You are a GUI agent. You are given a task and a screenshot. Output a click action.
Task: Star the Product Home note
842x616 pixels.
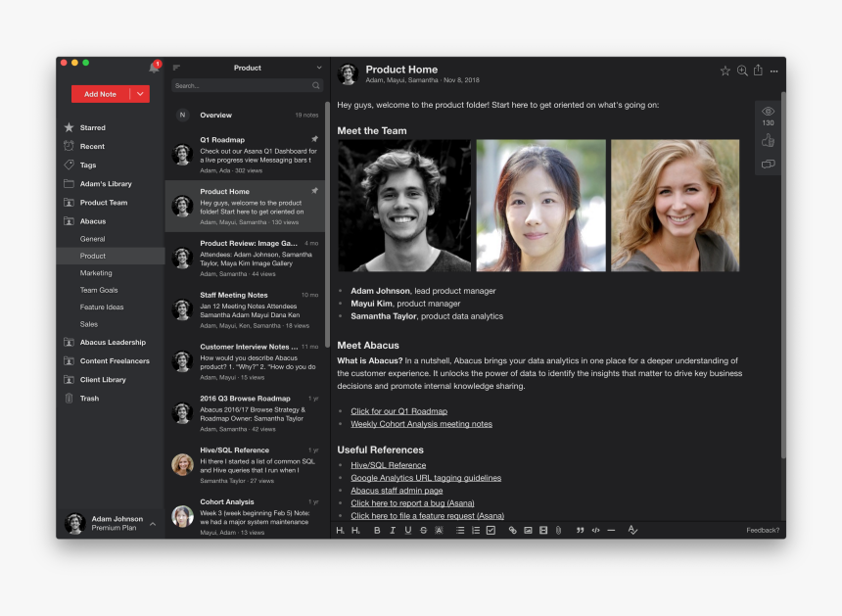pos(725,71)
